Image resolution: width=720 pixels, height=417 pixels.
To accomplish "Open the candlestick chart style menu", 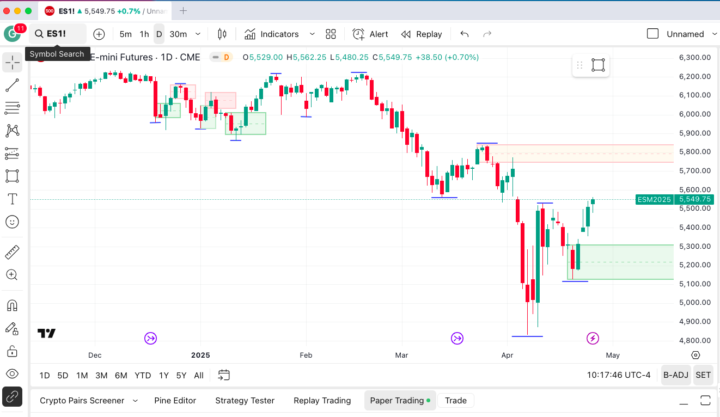I will [x=222, y=34].
